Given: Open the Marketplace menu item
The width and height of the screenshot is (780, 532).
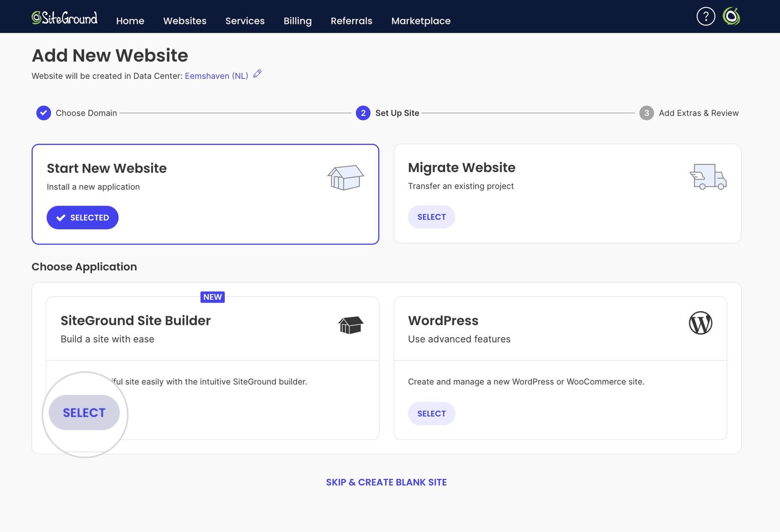Looking at the screenshot, I should (x=421, y=21).
